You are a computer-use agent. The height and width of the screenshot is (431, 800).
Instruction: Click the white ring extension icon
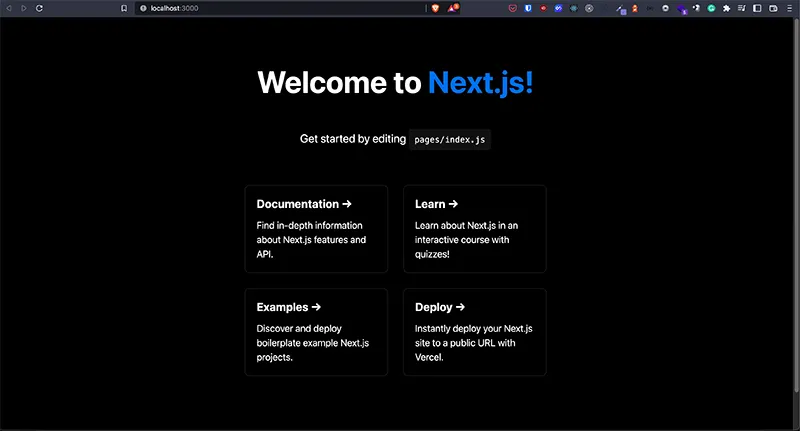(665, 8)
